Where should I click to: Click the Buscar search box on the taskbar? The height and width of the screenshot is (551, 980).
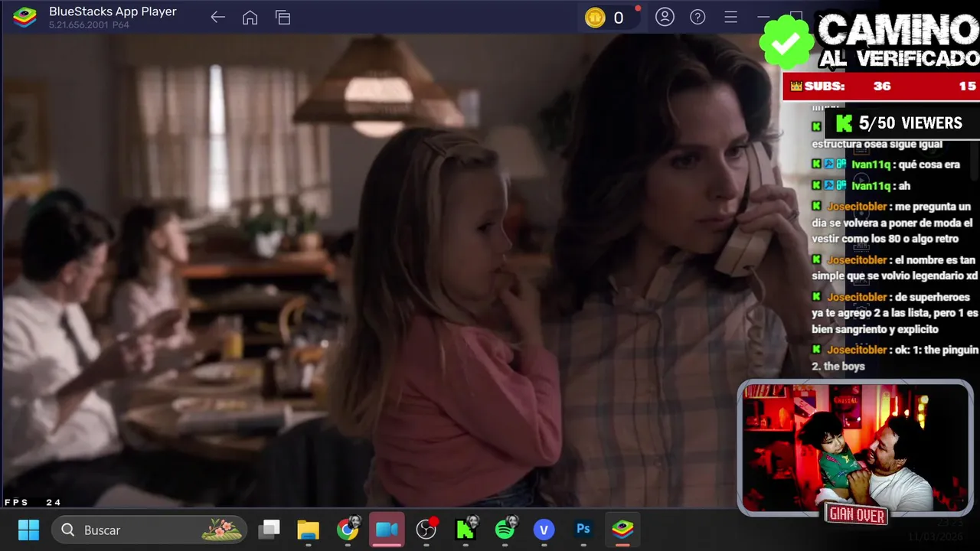[x=149, y=530]
